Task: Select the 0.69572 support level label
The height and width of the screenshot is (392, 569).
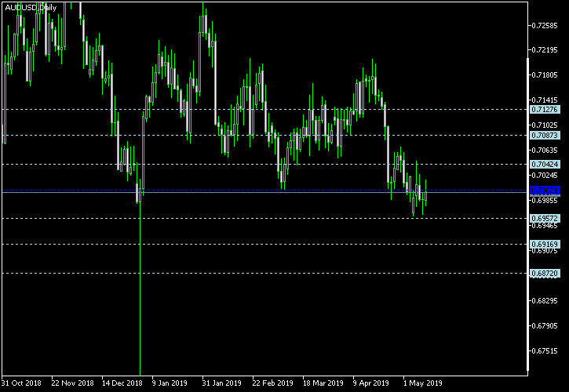Action: (x=545, y=218)
